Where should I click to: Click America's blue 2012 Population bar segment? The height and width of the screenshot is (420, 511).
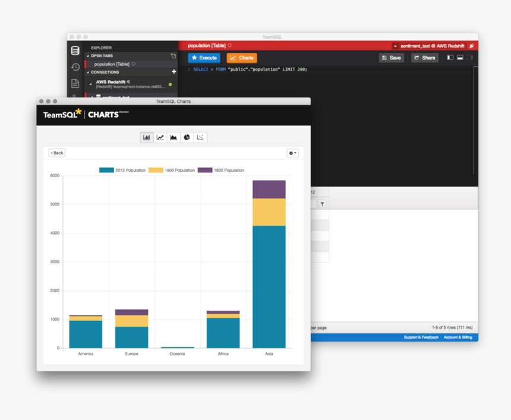(x=86, y=334)
